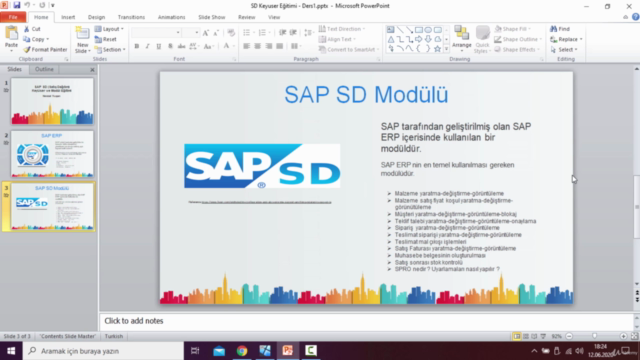Select the Right Arrow shape
The width and height of the screenshot is (640, 360).
pos(418,39)
